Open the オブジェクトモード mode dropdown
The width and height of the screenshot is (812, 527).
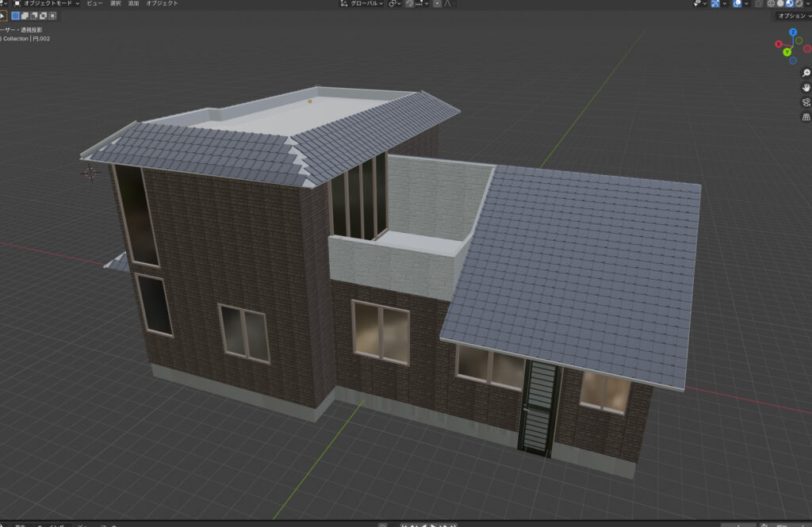[47, 3]
